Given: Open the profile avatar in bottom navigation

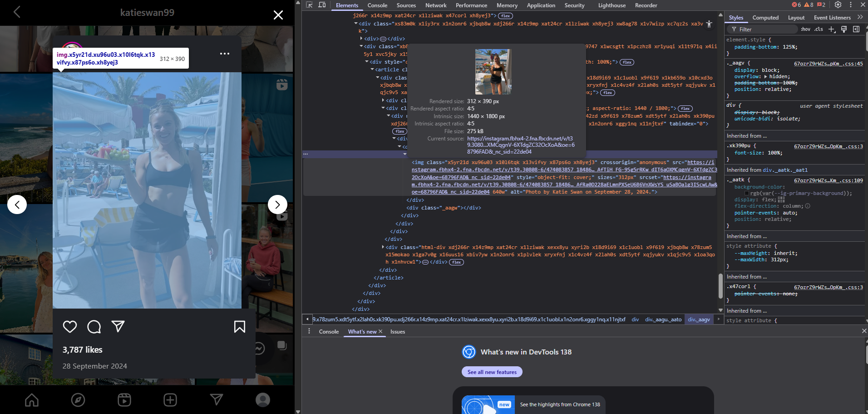Looking at the screenshot, I should pos(263,400).
